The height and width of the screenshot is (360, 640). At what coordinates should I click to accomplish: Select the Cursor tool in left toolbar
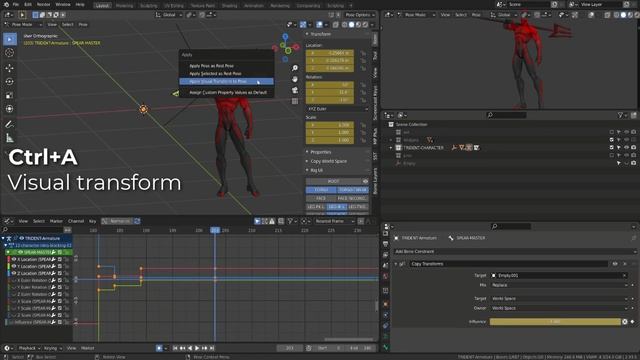coord(9,53)
